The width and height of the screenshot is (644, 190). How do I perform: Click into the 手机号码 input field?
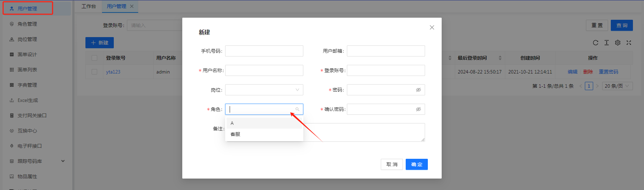point(264,51)
